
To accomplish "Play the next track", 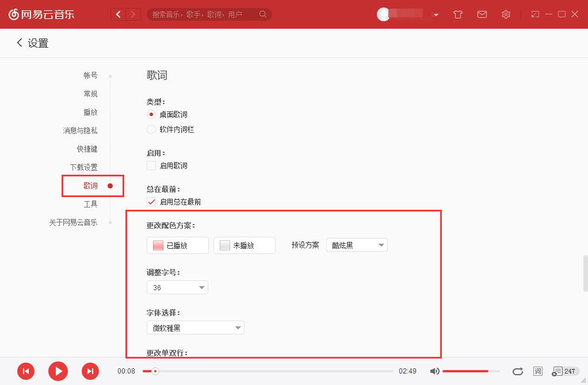I will (x=90, y=371).
